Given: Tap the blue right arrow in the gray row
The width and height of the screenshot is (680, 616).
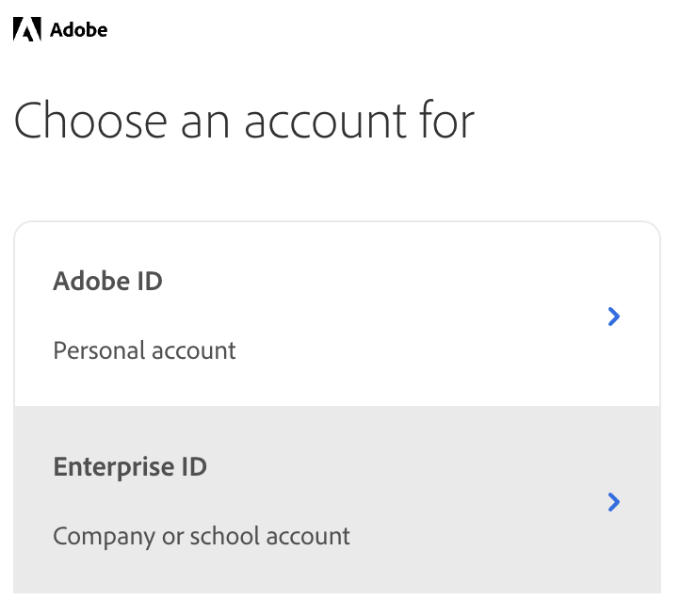Looking at the screenshot, I should tap(614, 502).
